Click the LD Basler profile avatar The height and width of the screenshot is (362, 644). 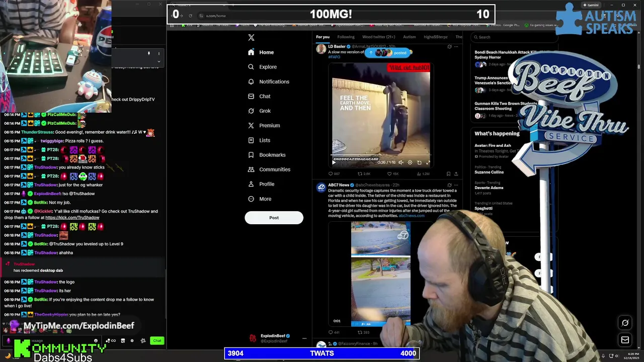click(x=320, y=49)
